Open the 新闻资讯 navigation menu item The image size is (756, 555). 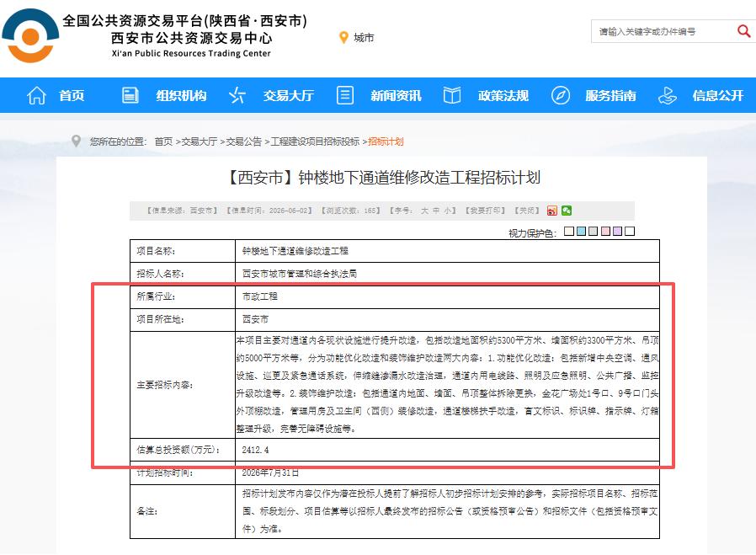396,95
